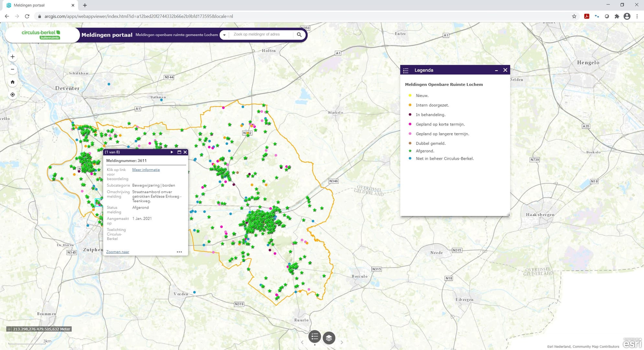The image size is (644, 350).
Task: Open the layer list widget
Action: pyautogui.click(x=329, y=338)
